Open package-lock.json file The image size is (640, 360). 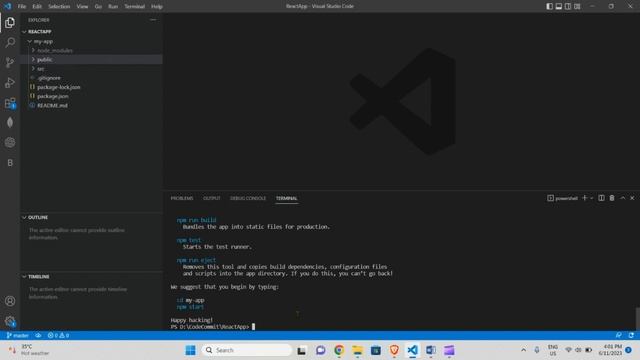pos(92,87)
